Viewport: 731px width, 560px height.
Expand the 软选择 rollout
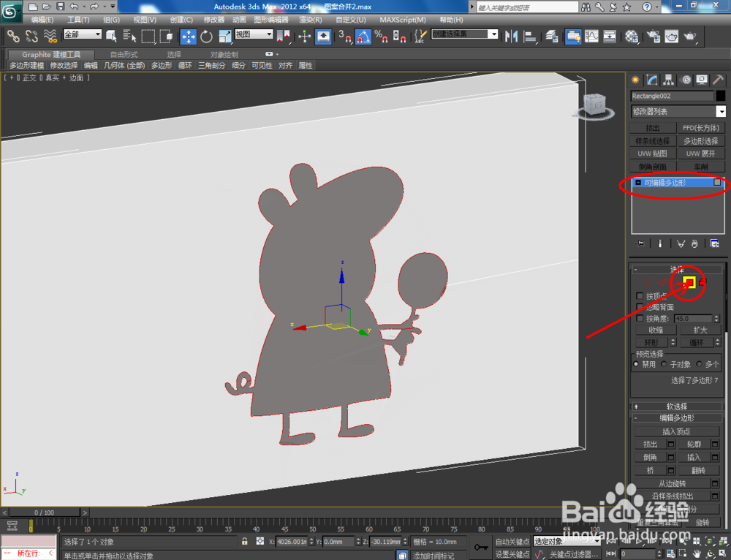coord(677,406)
